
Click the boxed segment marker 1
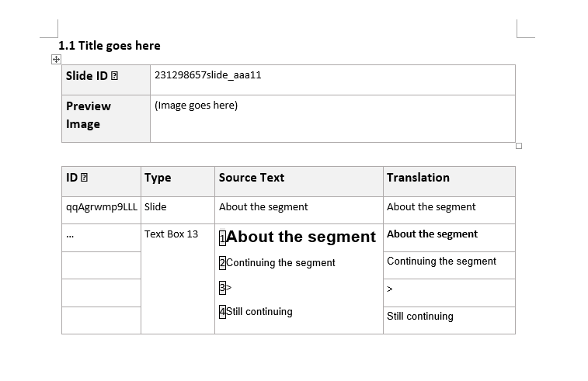222,238
